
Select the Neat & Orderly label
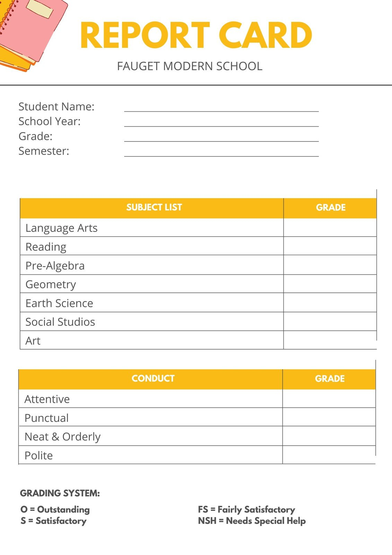coord(62,437)
